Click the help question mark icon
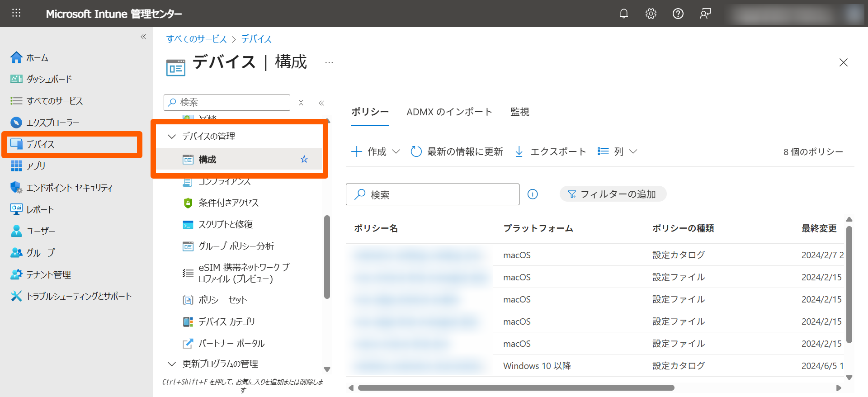The image size is (868, 397). (x=678, y=14)
